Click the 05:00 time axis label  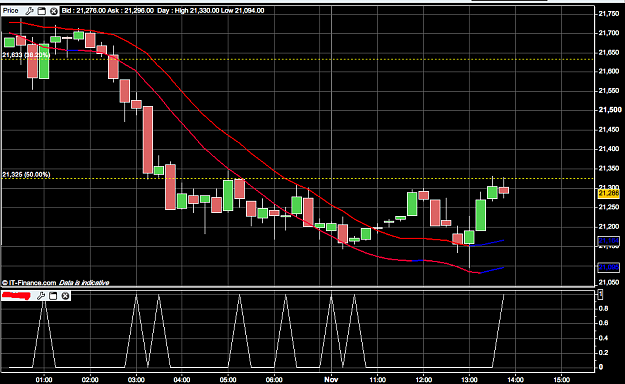pos(228,380)
